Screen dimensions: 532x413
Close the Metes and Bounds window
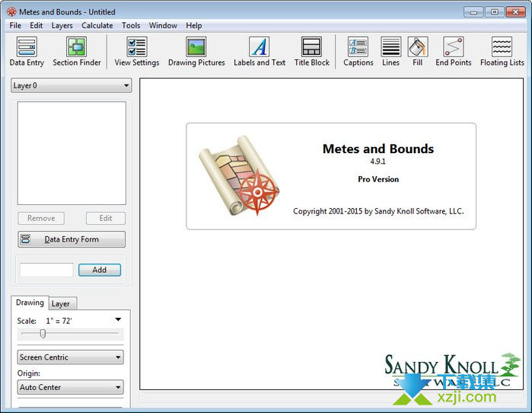point(515,12)
